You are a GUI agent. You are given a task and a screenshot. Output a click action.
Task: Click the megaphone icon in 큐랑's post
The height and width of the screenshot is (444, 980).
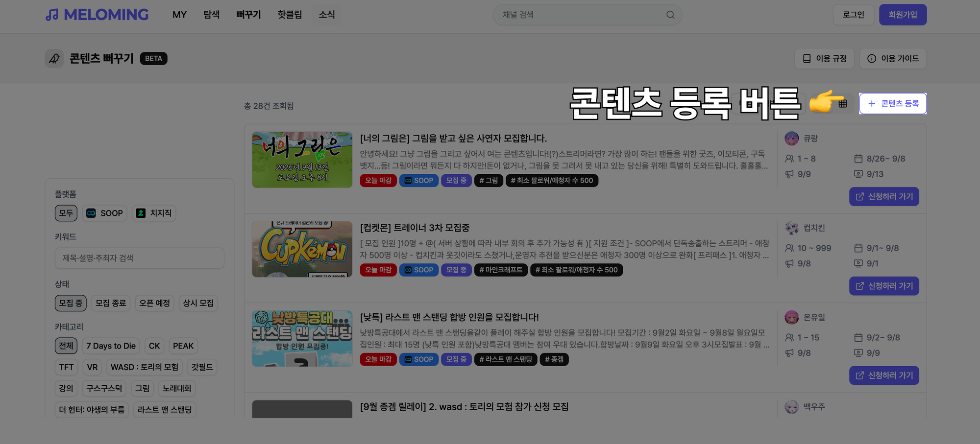coord(789,174)
